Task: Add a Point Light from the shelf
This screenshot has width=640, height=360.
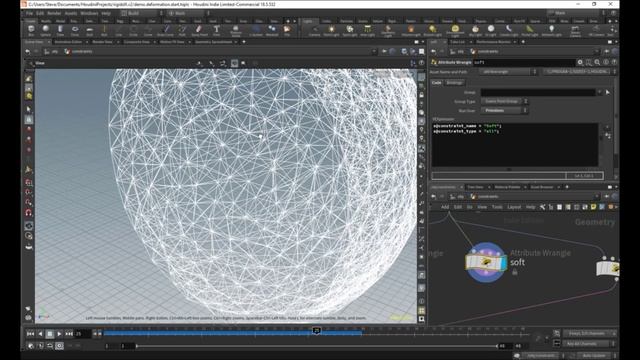Action: 331,30
